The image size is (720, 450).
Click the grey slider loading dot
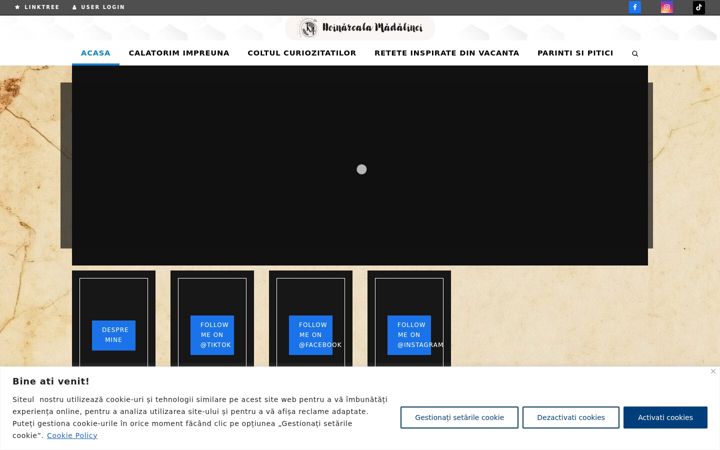pos(361,169)
